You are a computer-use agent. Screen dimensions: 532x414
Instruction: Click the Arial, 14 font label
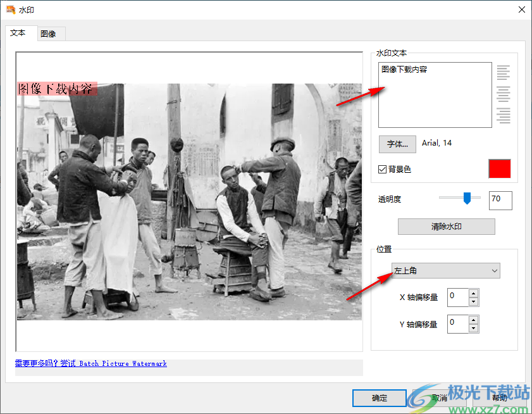click(436, 143)
